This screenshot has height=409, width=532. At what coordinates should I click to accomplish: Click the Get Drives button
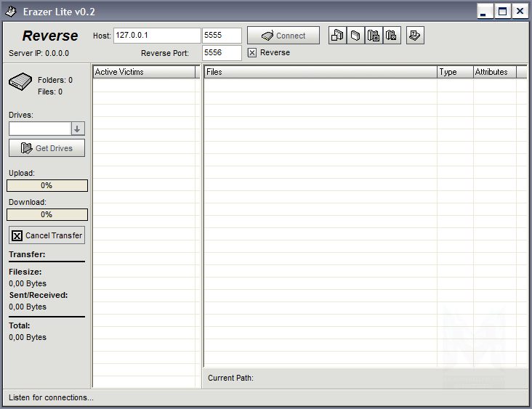[x=47, y=148]
